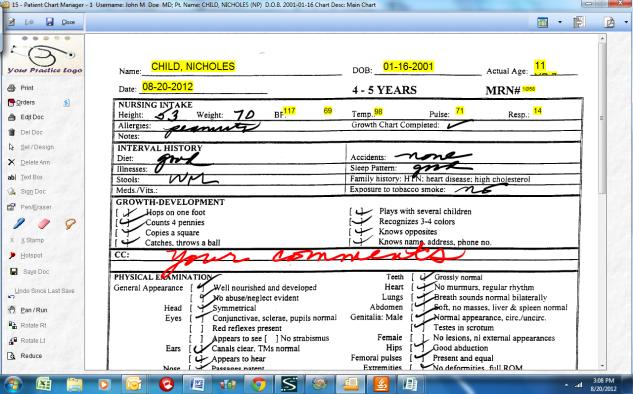Click Reduce zoom icon
The width and height of the screenshot is (633, 394).
pos(12,356)
